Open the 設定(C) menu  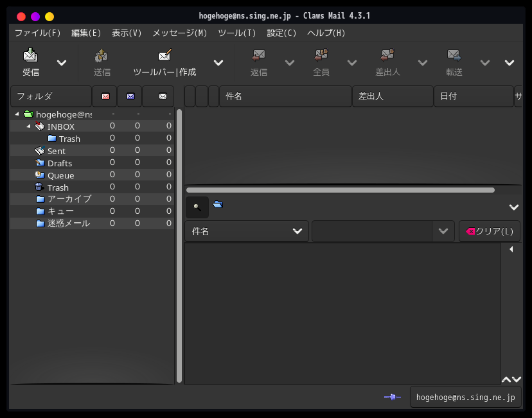tap(281, 33)
